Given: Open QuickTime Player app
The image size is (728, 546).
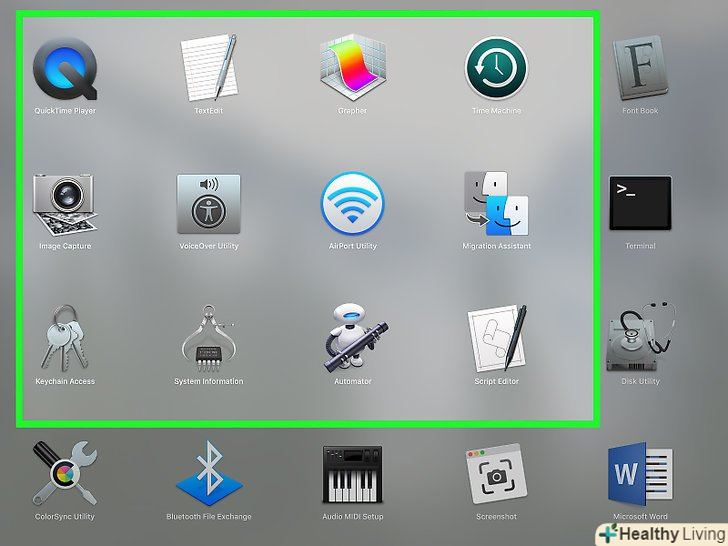Looking at the screenshot, I should pyautogui.click(x=65, y=68).
